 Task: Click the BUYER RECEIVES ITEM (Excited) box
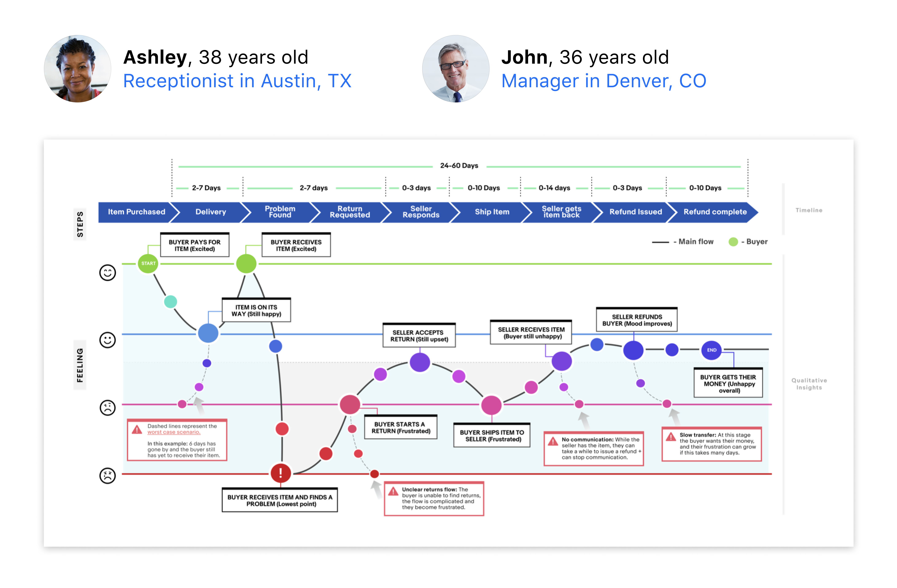[296, 245]
